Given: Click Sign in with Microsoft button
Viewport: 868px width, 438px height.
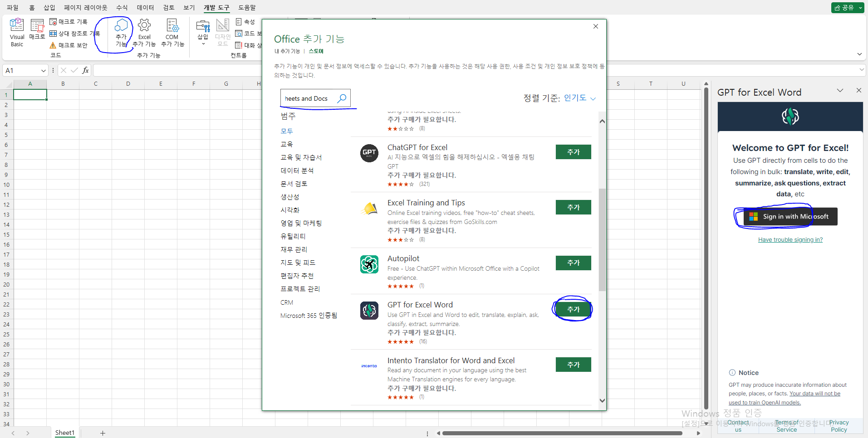Looking at the screenshot, I should tap(790, 217).
